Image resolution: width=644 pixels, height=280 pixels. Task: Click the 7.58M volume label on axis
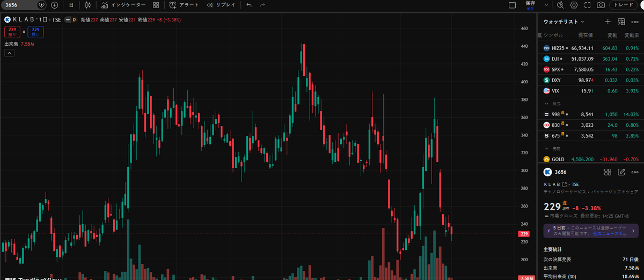tap(525, 278)
